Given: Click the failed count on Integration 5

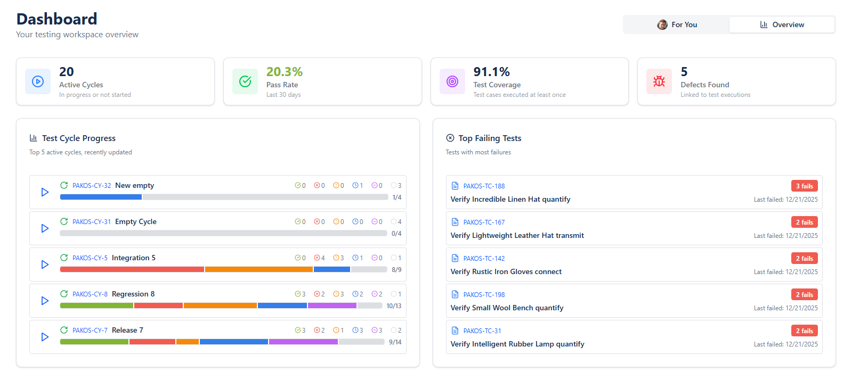Looking at the screenshot, I should [x=319, y=258].
